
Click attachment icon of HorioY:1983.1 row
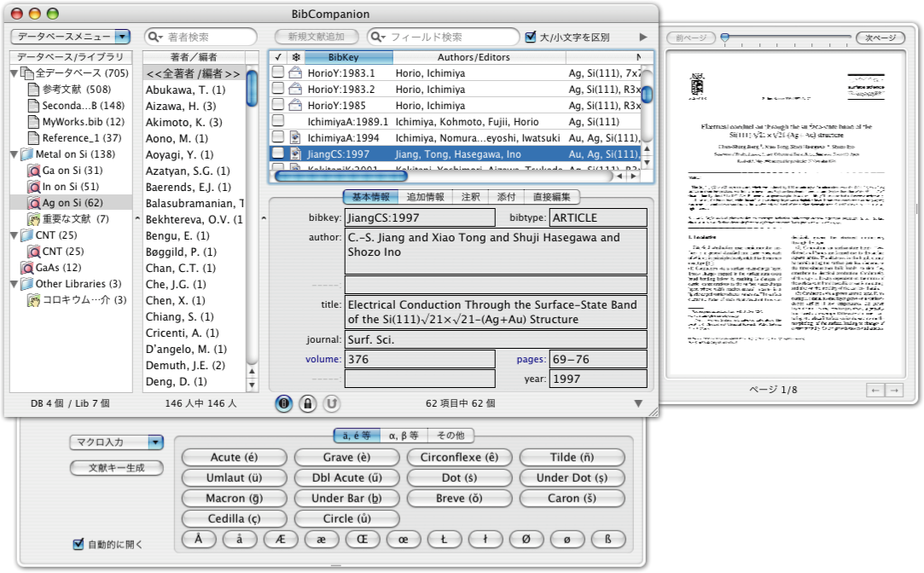click(x=296, y=73)
